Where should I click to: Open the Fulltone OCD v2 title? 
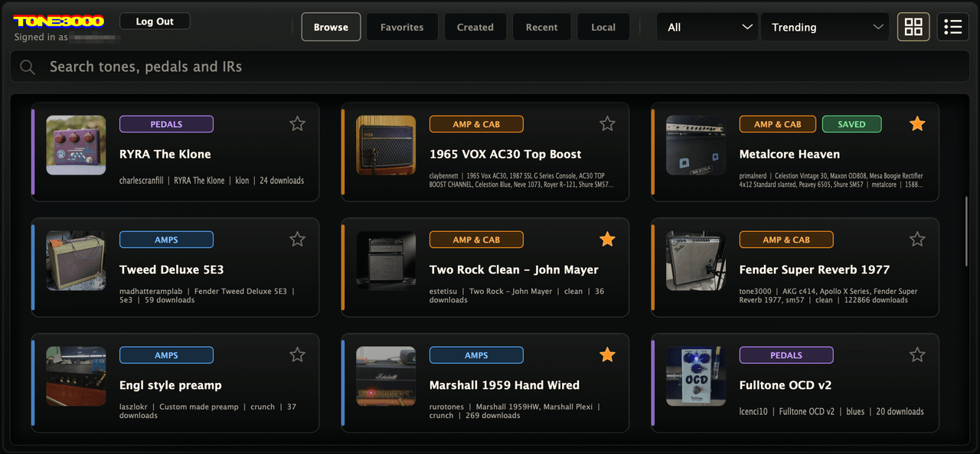pyautogui.click(x=786, y=385)
